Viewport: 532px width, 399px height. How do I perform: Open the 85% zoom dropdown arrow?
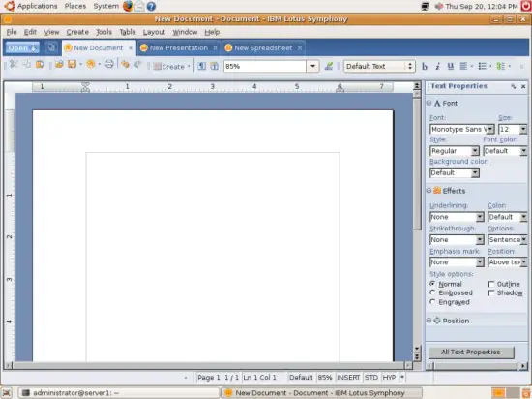click(x=312, y=66)
